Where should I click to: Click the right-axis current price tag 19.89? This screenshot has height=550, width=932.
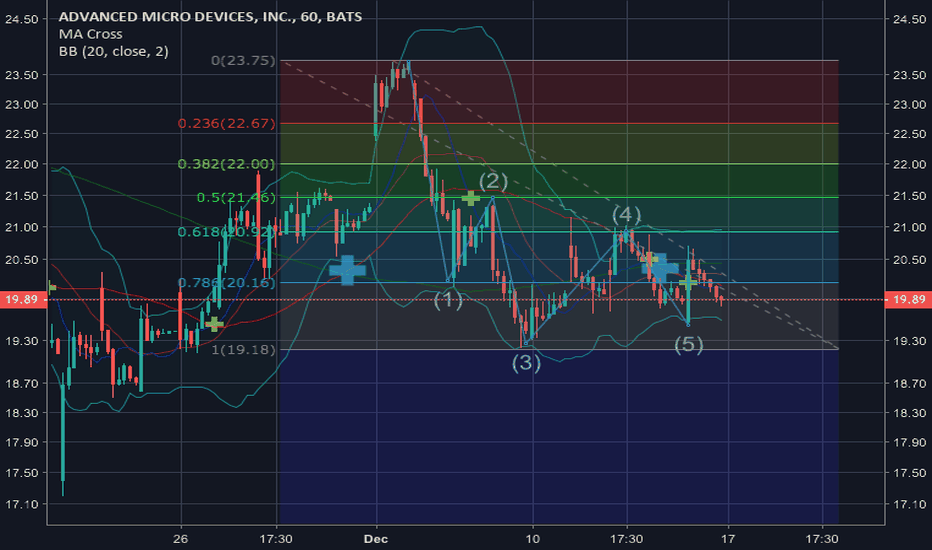tap(908, 299)
